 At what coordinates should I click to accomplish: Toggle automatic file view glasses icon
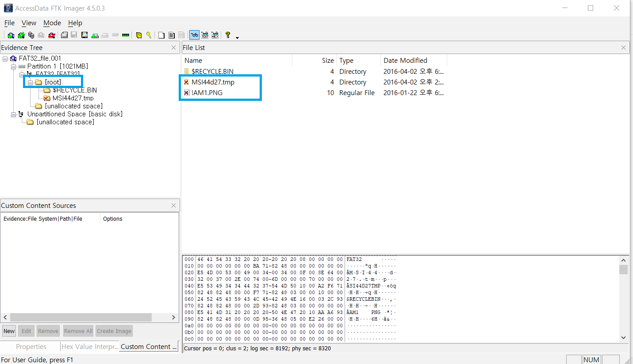click(194, 35)
